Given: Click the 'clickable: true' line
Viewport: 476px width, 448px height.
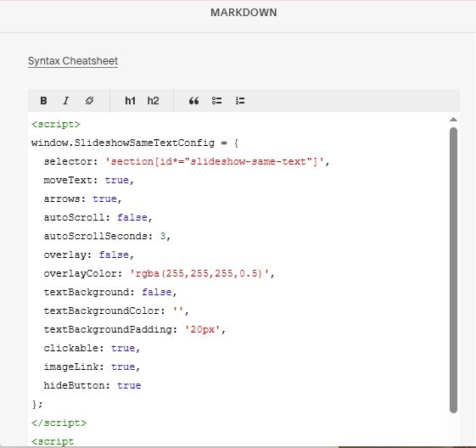Looking at the screenshot, I should click(92, 348).
